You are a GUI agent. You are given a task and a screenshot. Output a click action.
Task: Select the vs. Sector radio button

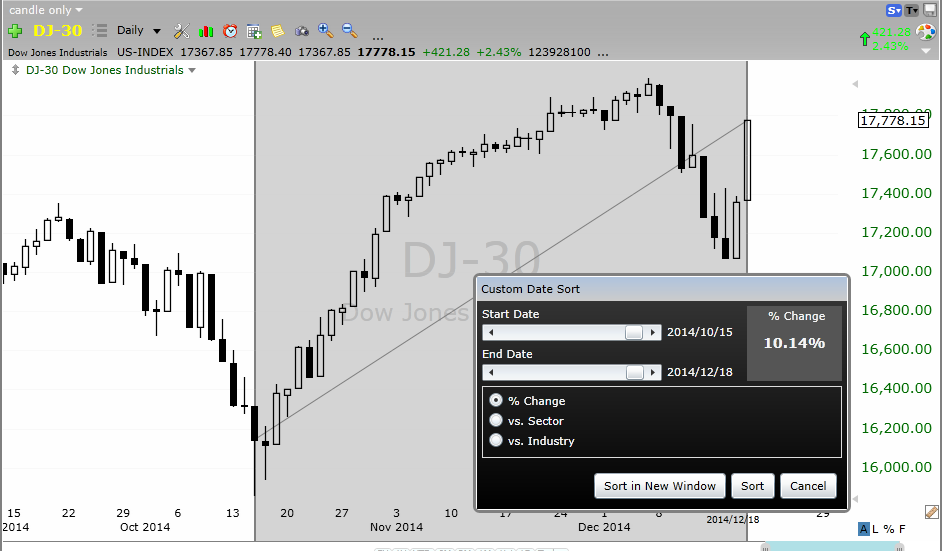[496, 420]
